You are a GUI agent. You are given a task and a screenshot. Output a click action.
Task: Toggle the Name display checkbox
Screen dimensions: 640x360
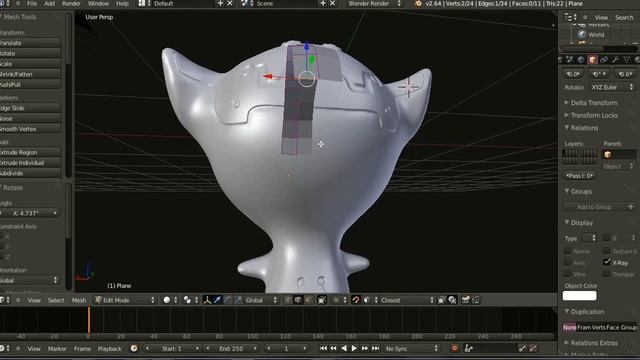[x=567, y=251]
